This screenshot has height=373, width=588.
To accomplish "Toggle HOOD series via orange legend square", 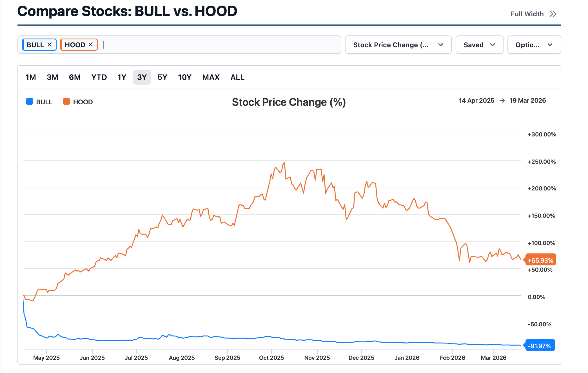I will pyautogui.click(x=66, y=102).
